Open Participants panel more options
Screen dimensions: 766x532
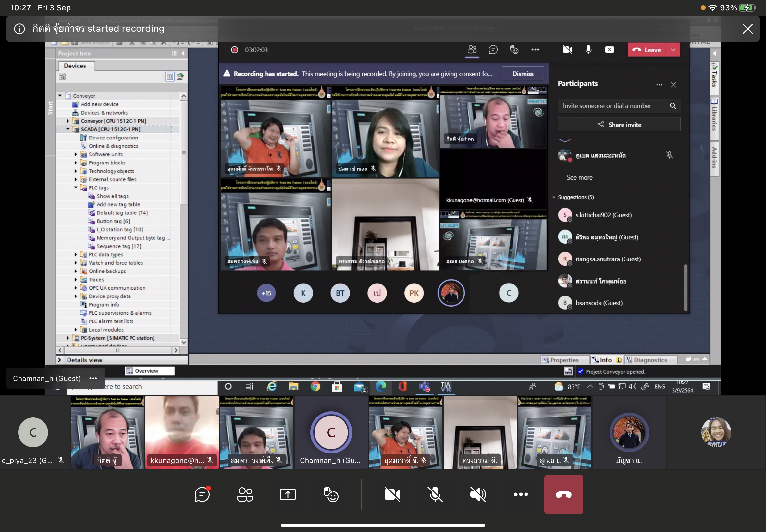[x=659, y=85]
